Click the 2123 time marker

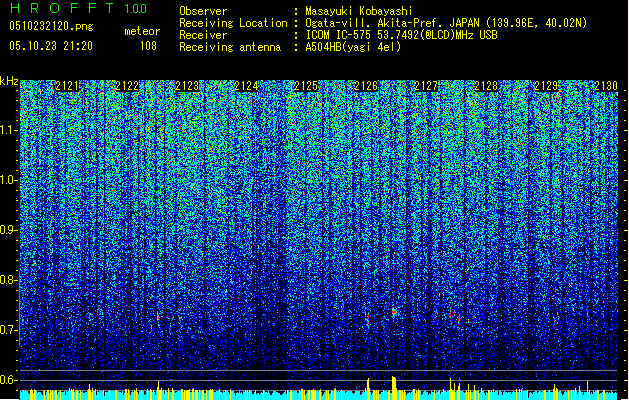pos(187,86)
